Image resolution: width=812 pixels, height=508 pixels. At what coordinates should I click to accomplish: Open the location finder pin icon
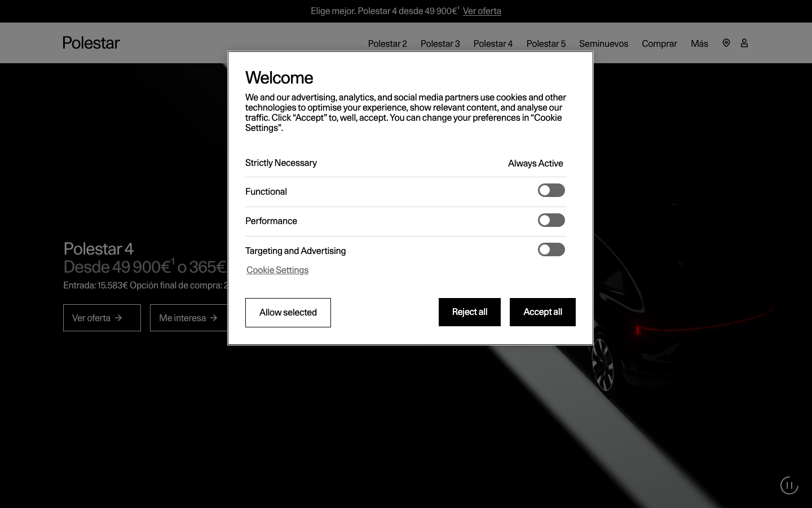pos(726,43)
